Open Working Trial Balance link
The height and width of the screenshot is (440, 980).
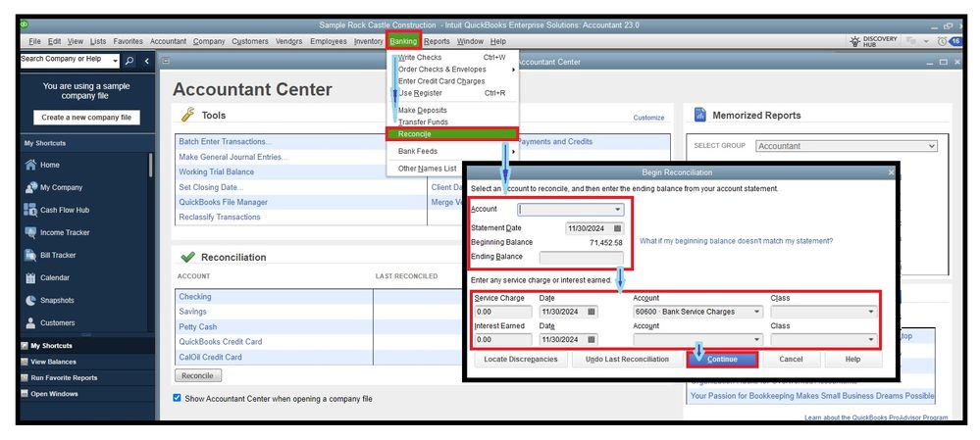[x=216, y=171]
